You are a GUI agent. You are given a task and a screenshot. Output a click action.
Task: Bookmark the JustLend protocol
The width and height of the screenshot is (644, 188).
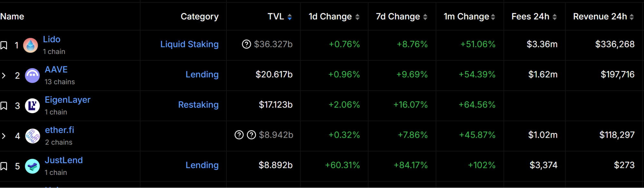click(4, 166)
